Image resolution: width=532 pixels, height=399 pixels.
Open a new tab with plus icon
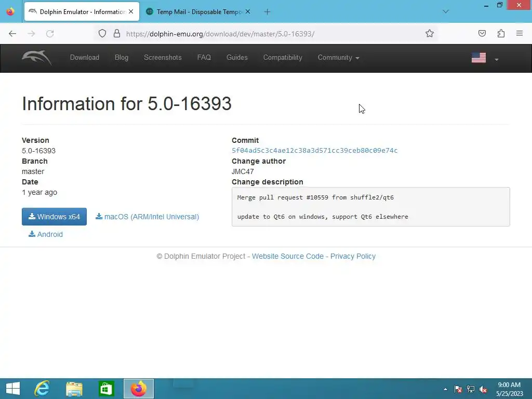[x=268, y=12]
